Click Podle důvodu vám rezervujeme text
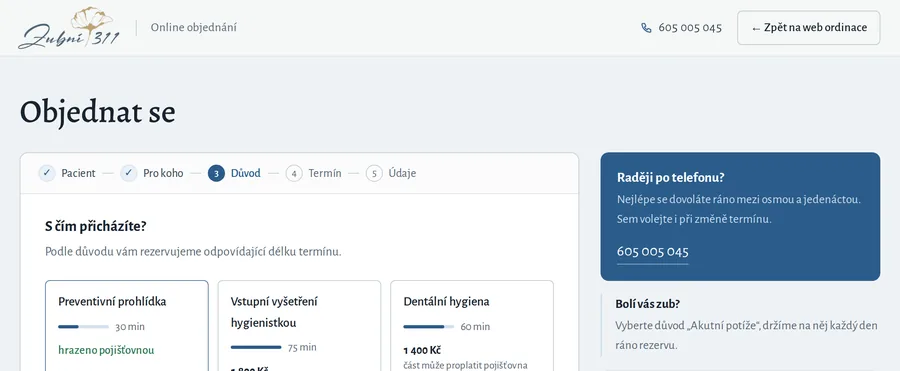The height and width of the screenshot is (371, 900). click(x=193, y=252)
